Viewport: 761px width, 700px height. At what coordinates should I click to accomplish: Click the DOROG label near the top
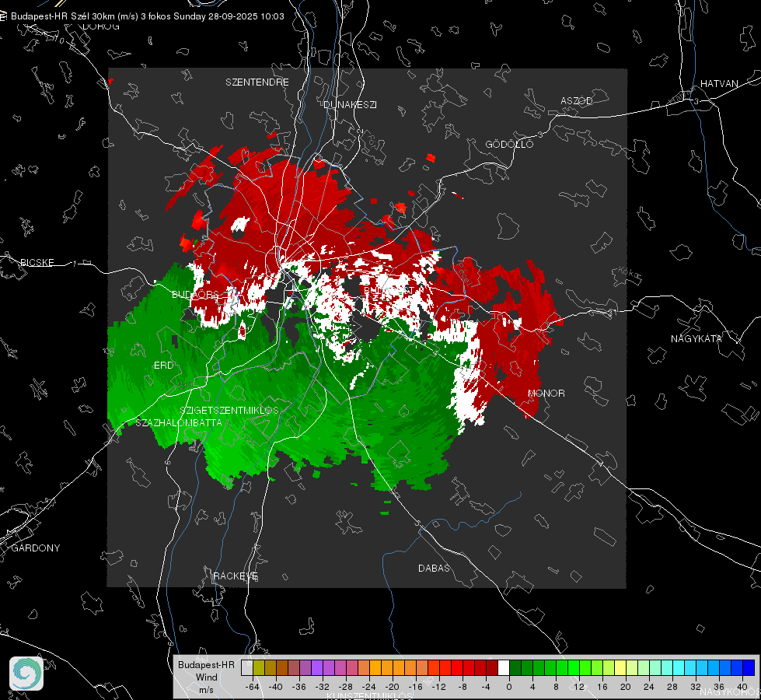pyautogui.click(x=101, y=26)
